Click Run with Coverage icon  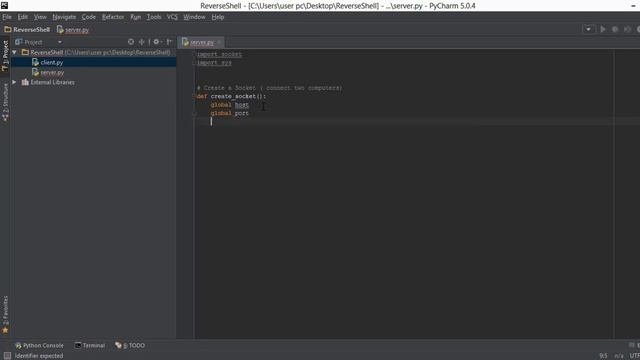click(627, 29)
